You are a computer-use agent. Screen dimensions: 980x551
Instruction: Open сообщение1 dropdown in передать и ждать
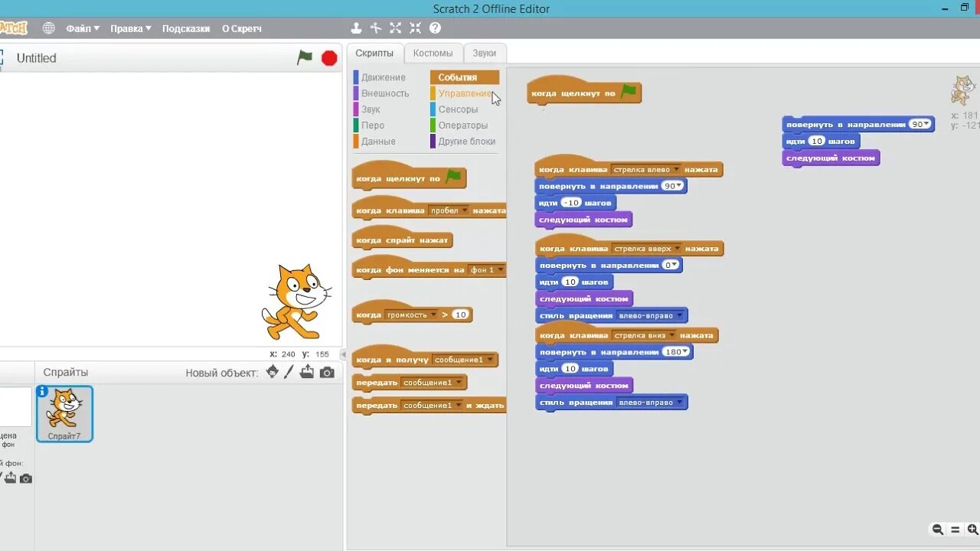click(433, 405)
